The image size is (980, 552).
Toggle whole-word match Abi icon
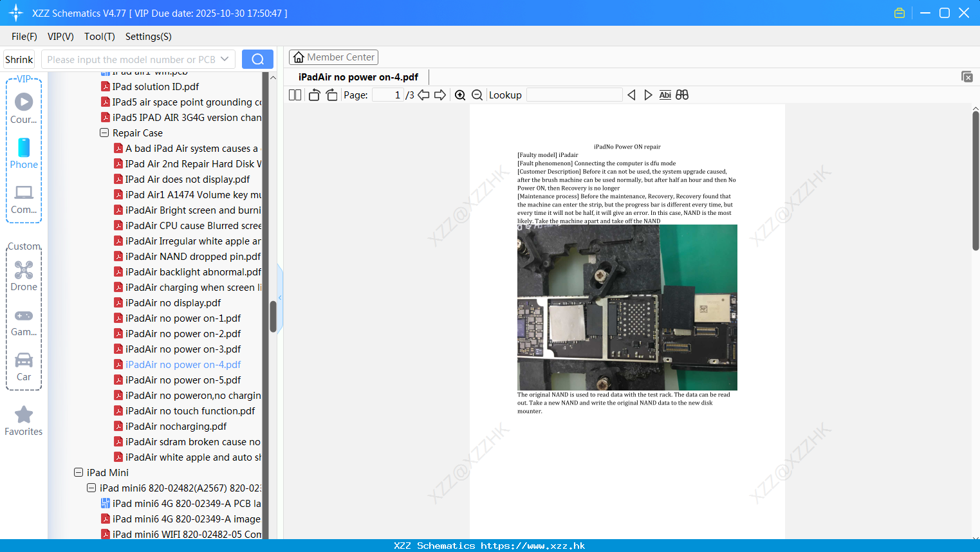(665, 95)
